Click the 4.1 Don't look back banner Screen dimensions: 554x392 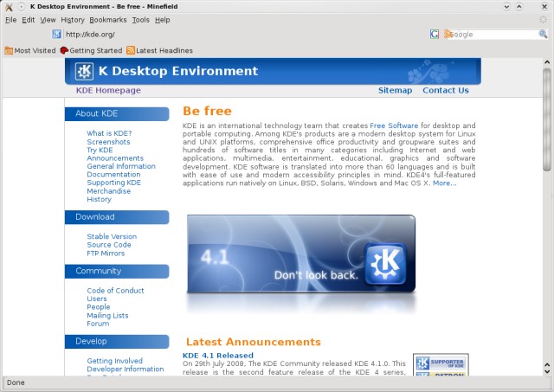[x=301, y=254]
